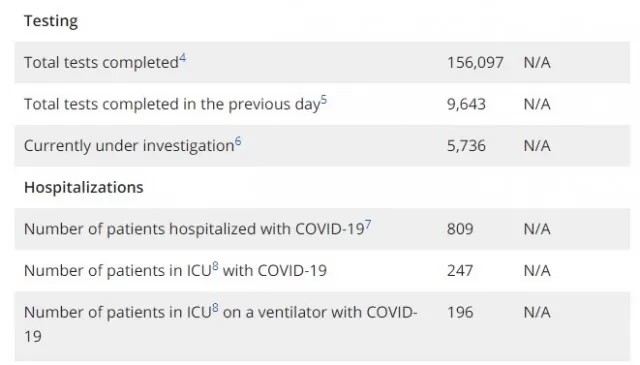640x365 pixels.
Task: Select the Testing section heading
Action: [x=51, y=21]
